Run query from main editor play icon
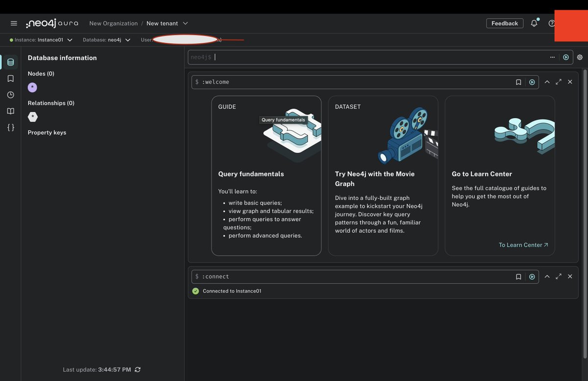 click(566, 57)
